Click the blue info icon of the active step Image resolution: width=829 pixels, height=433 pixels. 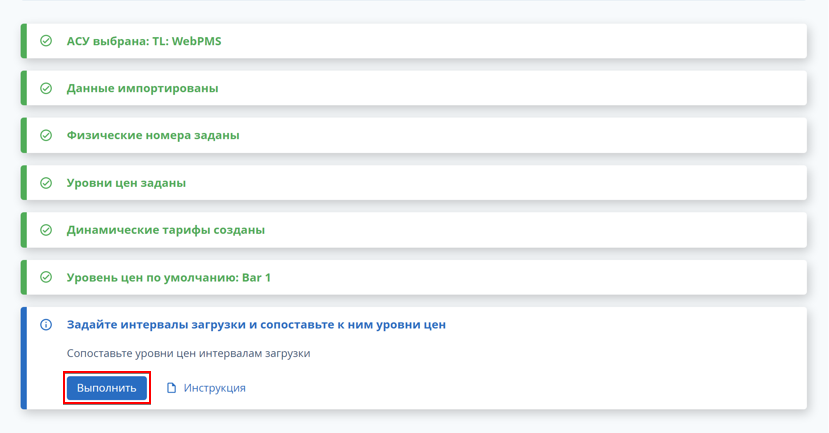(46, 325)
